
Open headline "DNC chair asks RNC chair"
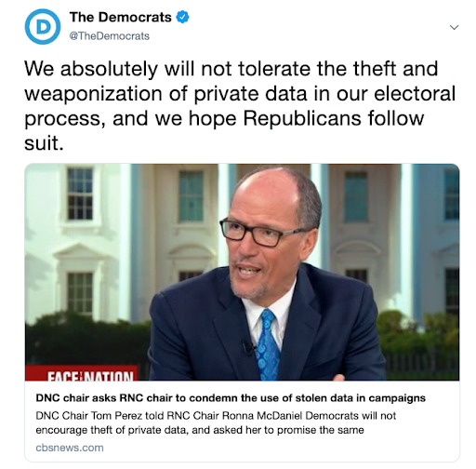coord(231,397)
